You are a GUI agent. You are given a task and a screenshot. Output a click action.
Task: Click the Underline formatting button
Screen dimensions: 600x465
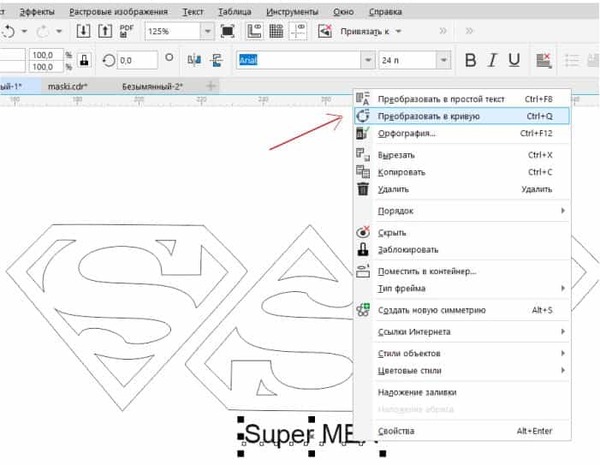point(516,60)
